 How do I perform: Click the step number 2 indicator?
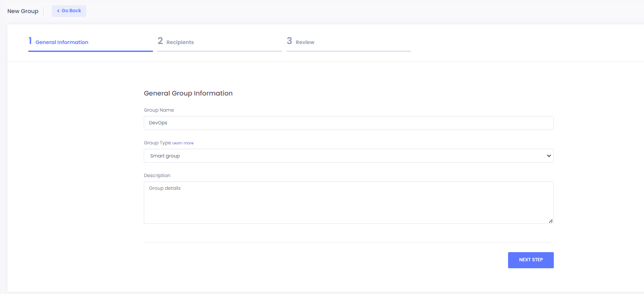(160, 41)
